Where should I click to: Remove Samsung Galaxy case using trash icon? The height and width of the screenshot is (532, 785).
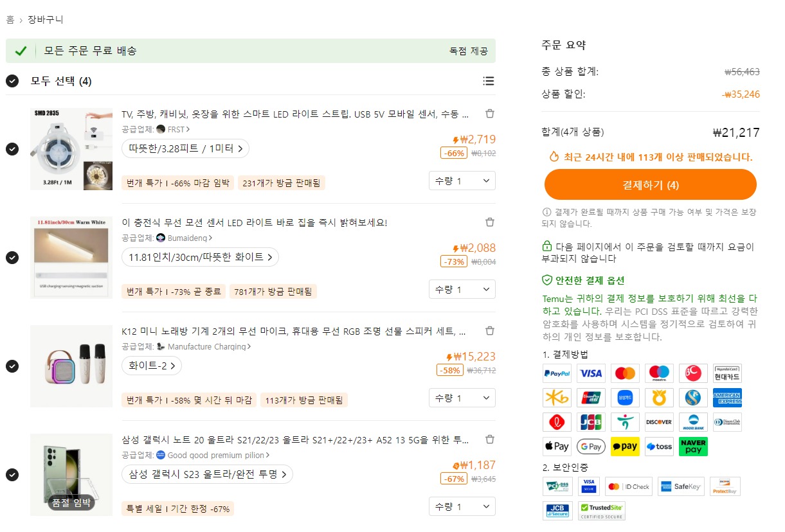pyautogui.click(x=490, y=439)
